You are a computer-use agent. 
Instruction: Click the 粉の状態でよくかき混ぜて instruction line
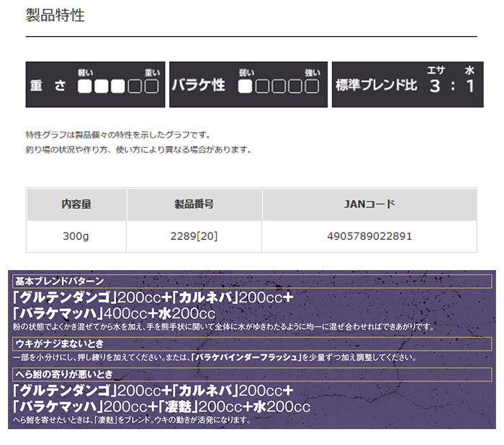point(224,328)
